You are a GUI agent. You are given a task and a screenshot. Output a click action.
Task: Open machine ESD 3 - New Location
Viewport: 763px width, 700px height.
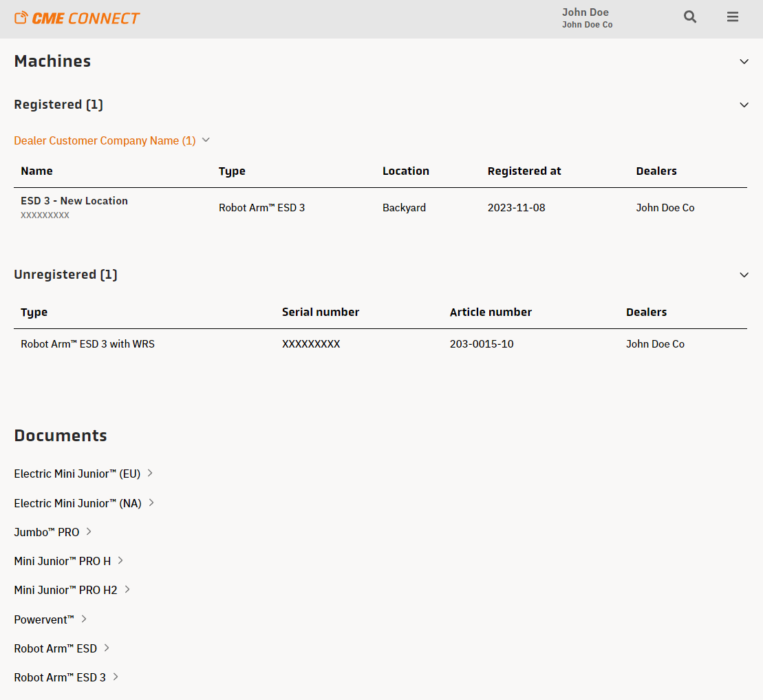pyautogui.click(x=74, y=200)
